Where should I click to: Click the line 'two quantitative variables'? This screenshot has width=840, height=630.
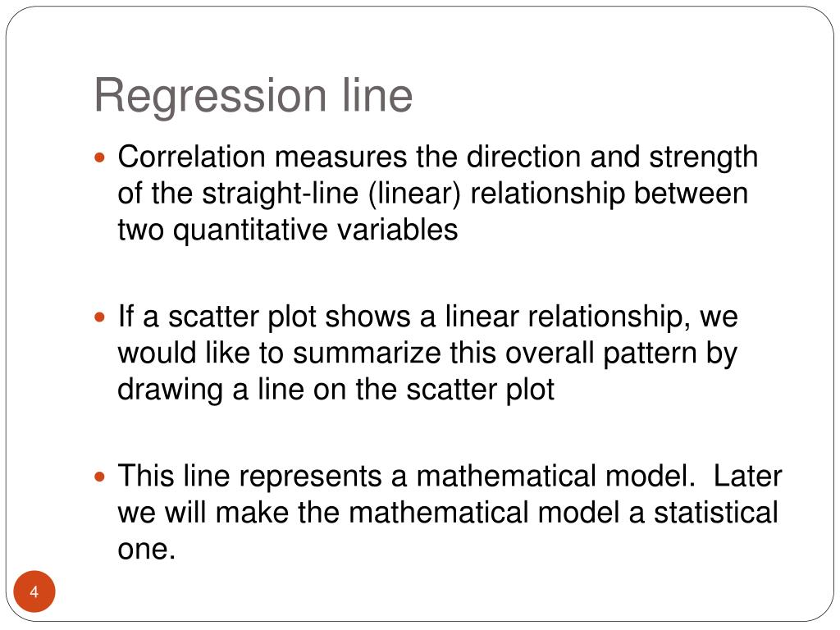coord(288,230)
